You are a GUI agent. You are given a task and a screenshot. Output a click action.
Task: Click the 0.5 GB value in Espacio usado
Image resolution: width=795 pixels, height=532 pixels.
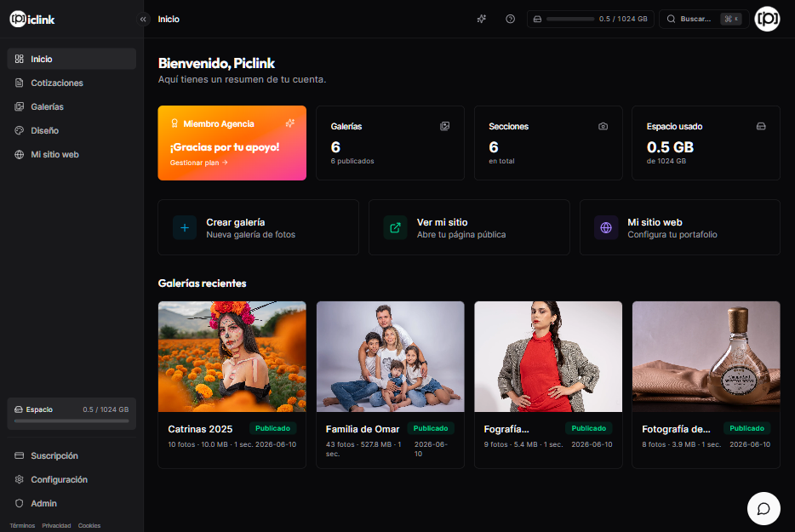point(670,147)
